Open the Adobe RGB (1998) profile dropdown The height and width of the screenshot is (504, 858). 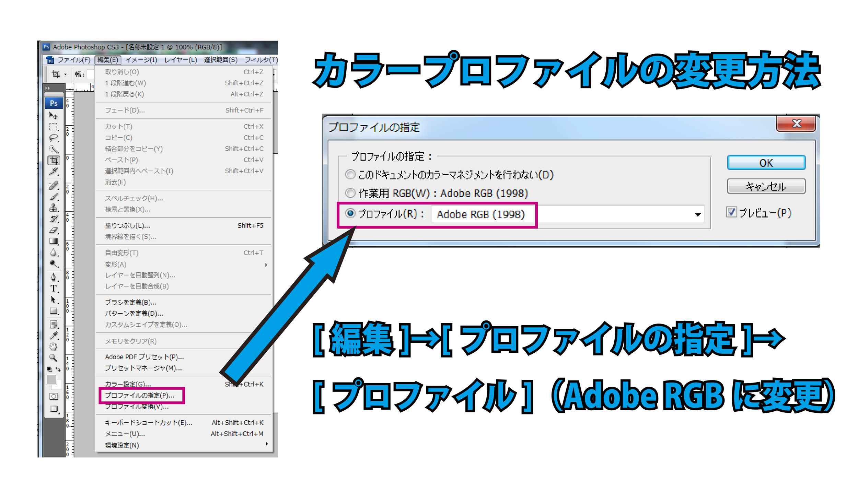[697, 215]
